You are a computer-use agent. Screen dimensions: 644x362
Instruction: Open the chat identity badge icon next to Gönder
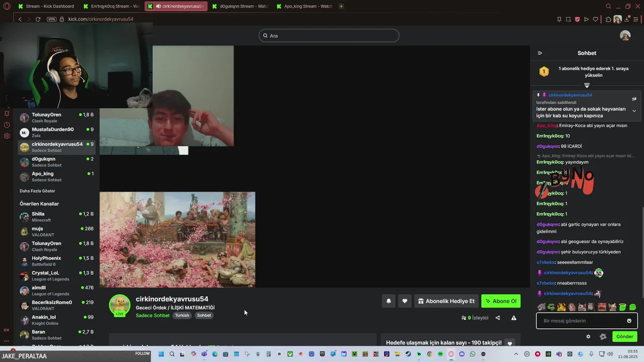(x=603, y=337)
